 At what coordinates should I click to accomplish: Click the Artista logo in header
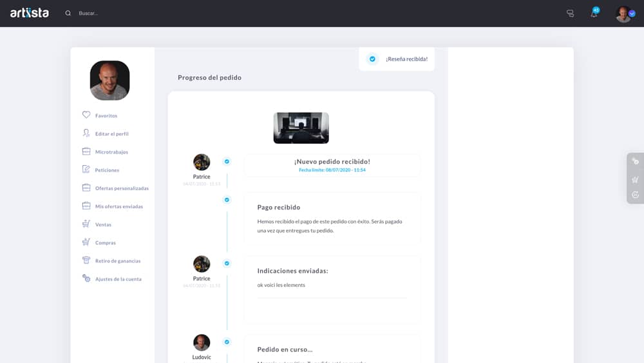(x=29, y=13)
